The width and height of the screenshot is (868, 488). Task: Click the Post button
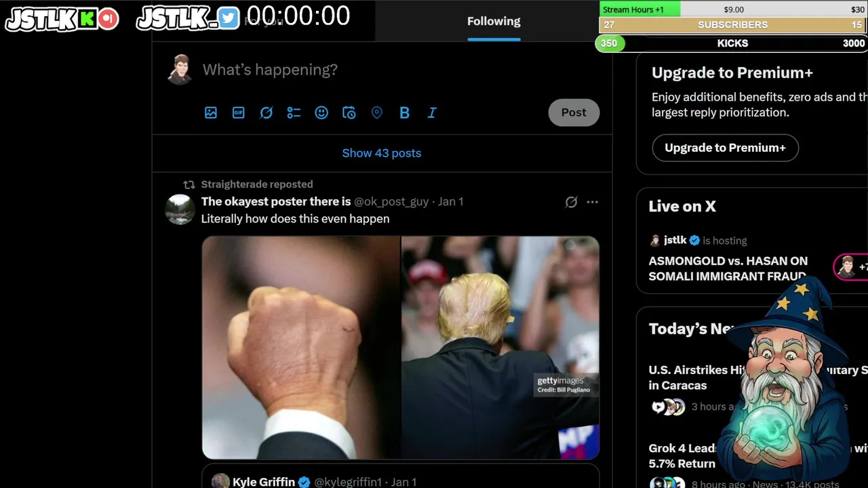[574, 113]
